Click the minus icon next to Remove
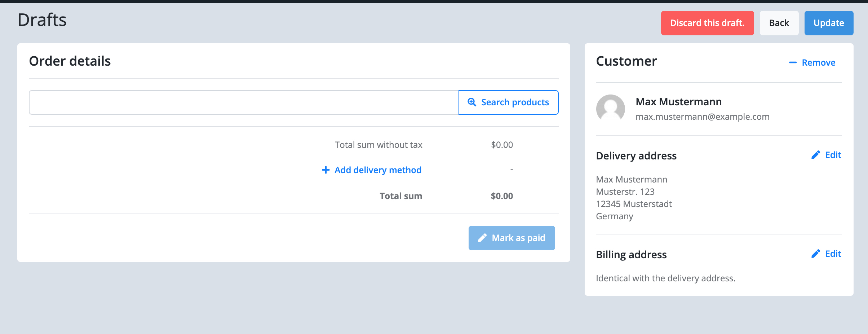Viewport: 868px width, 334px height. pos(793,63)
